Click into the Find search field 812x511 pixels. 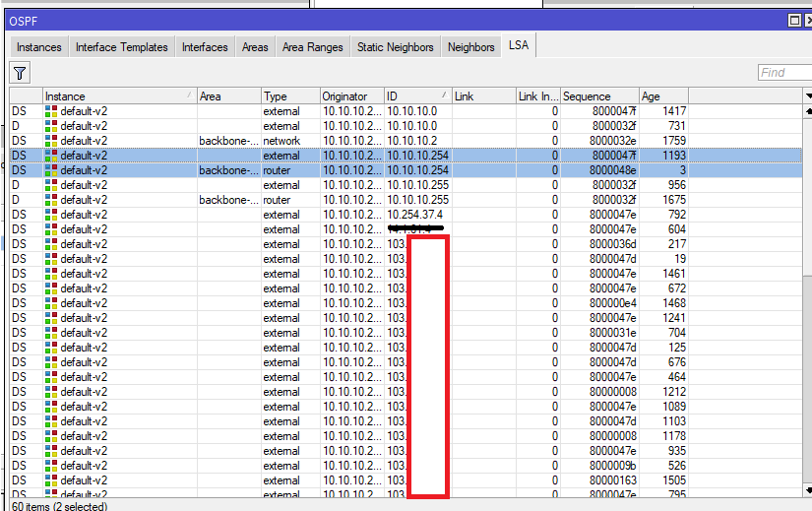[783, 73]
